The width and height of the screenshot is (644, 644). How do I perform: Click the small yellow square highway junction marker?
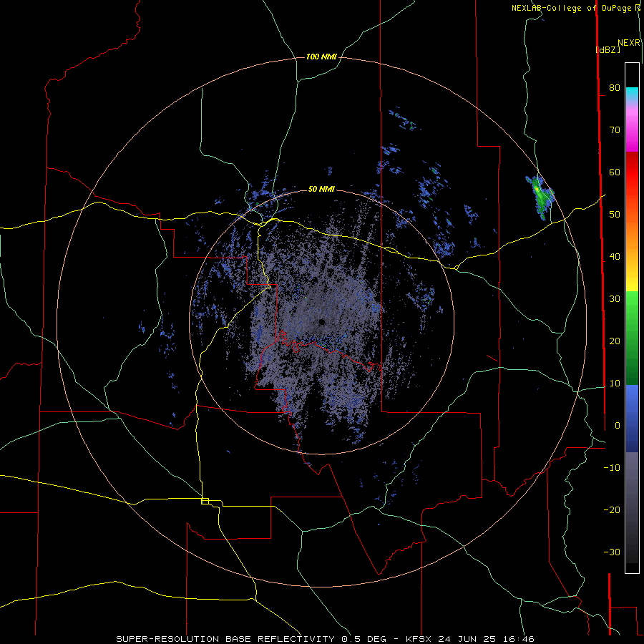pos(205,501)
